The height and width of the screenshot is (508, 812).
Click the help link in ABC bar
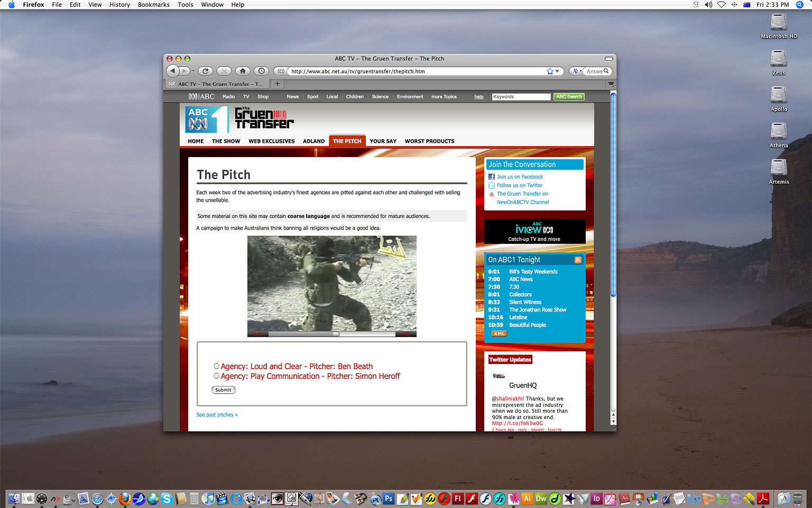(x=479, y=97)
